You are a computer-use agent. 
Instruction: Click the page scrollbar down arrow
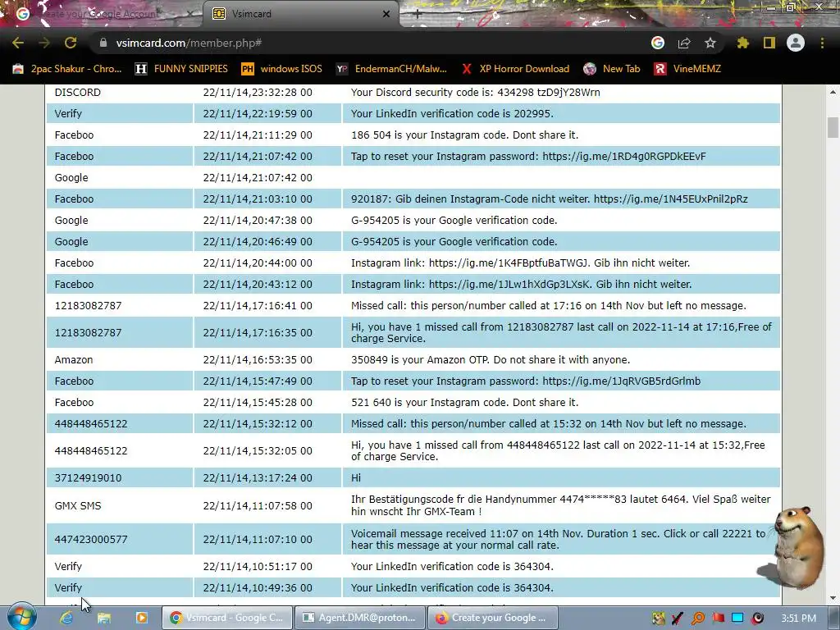tap(833, 598)
